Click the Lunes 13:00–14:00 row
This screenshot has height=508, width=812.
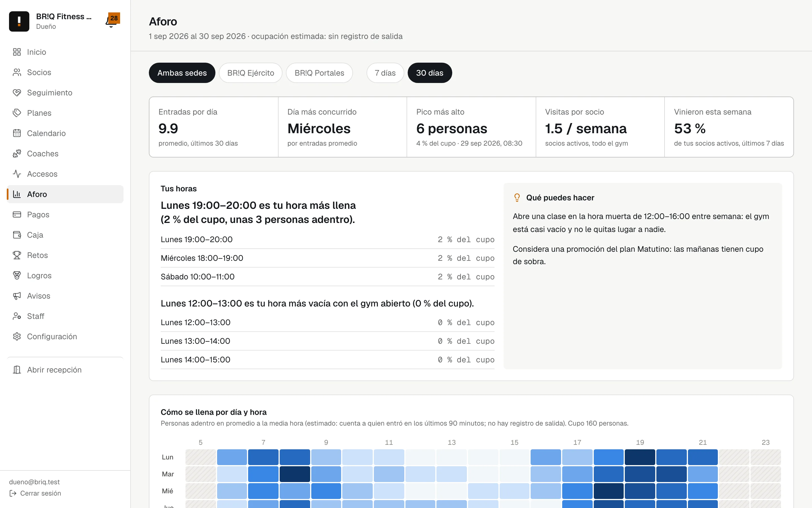(328, 341)
